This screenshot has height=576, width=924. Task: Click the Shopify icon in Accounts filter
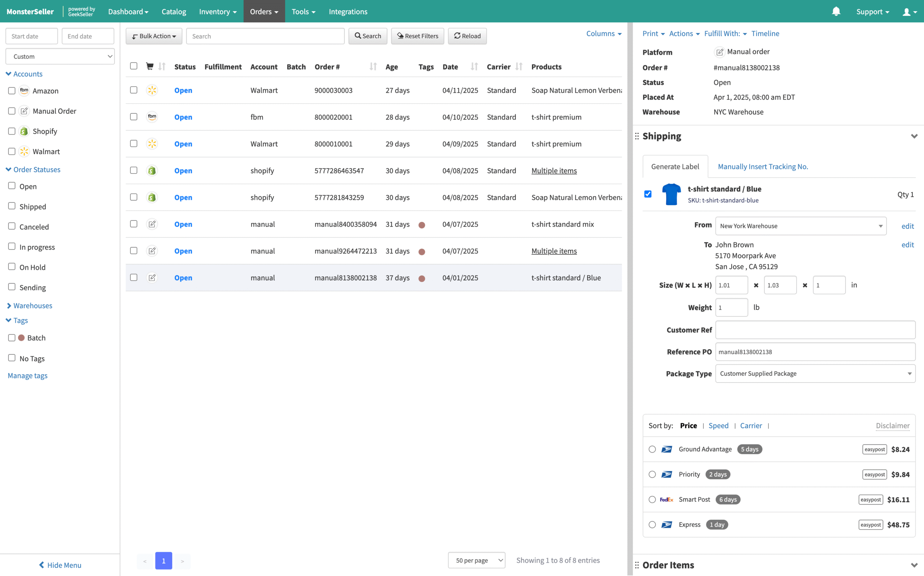[24, 131]
